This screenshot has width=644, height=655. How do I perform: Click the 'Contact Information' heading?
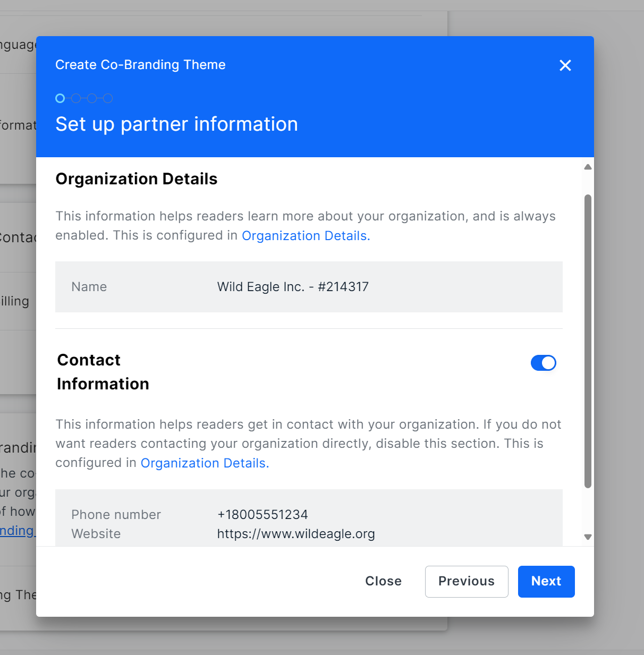point(103,372)
